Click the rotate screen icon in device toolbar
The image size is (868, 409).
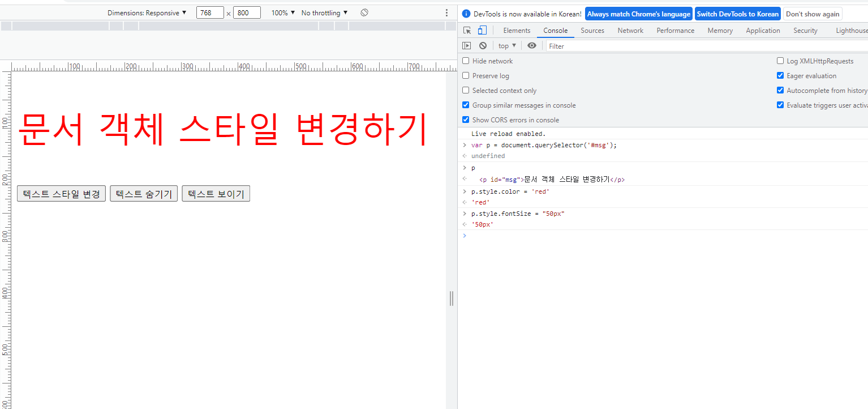point(364,12)
